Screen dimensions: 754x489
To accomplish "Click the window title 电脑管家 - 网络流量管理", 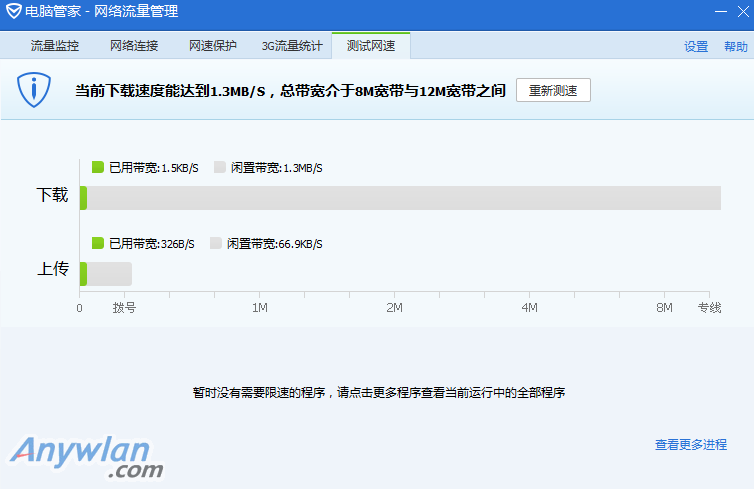I will pos(101,11).
